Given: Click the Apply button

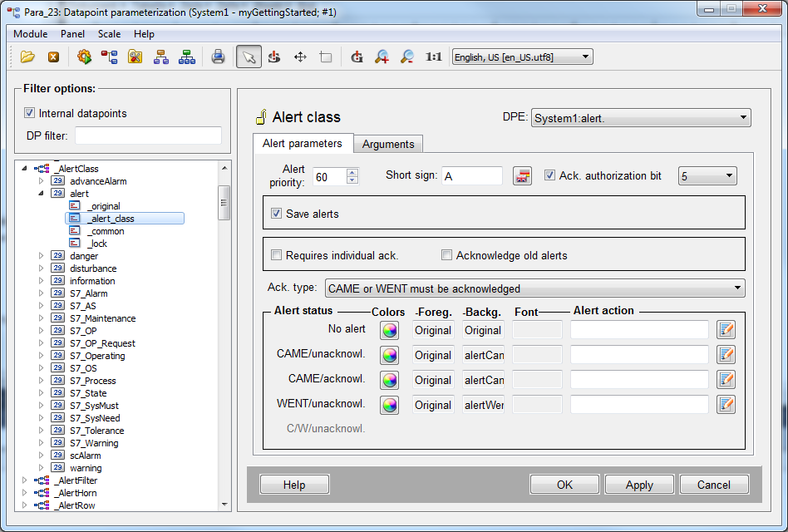Looking at the screenshot, I should coord(638,485).
